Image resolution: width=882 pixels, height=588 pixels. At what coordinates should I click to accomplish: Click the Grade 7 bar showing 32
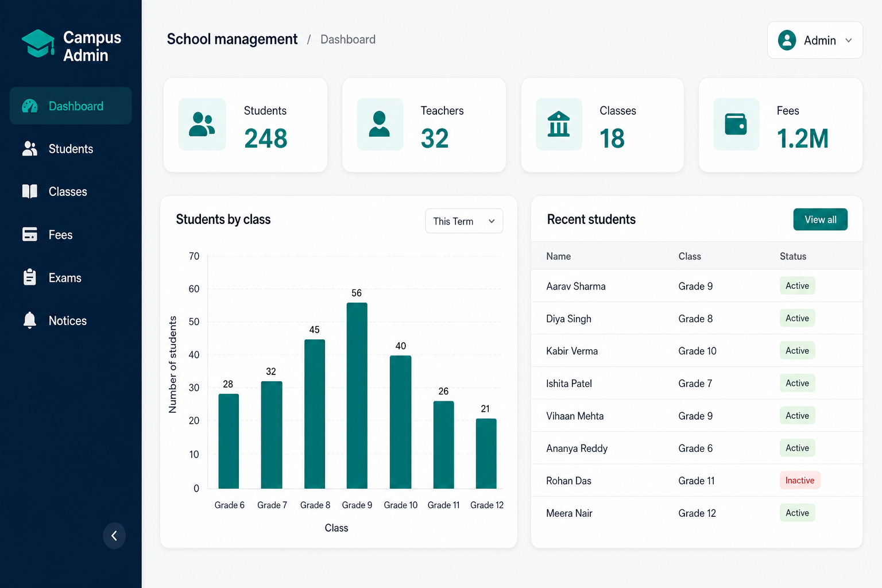272,435
